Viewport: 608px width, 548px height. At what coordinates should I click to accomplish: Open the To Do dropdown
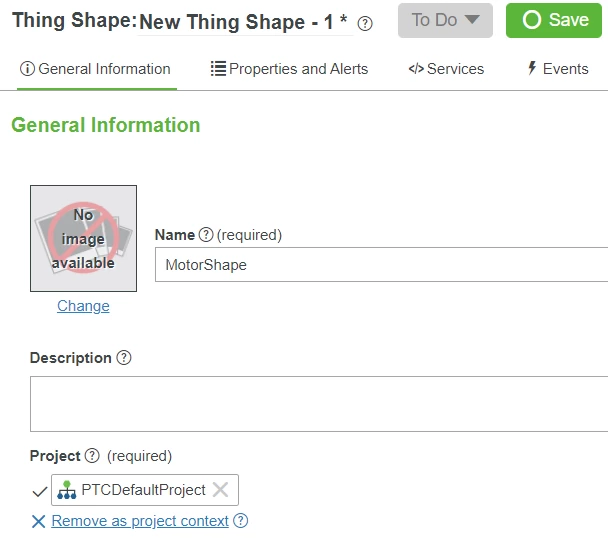tap(445, 20)
